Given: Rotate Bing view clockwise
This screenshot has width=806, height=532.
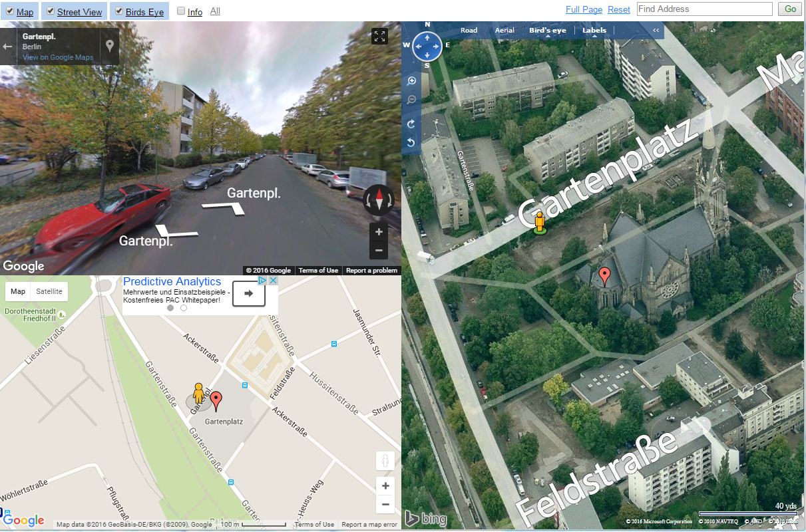Looking at the screenshot, I should [411, 124].
